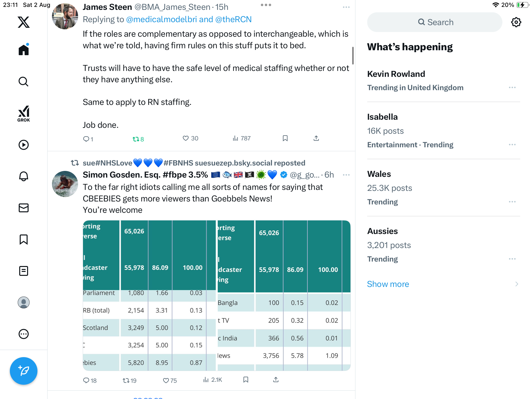
Task: Click the timeline scrollbar handle
Action: pos(353,55)
